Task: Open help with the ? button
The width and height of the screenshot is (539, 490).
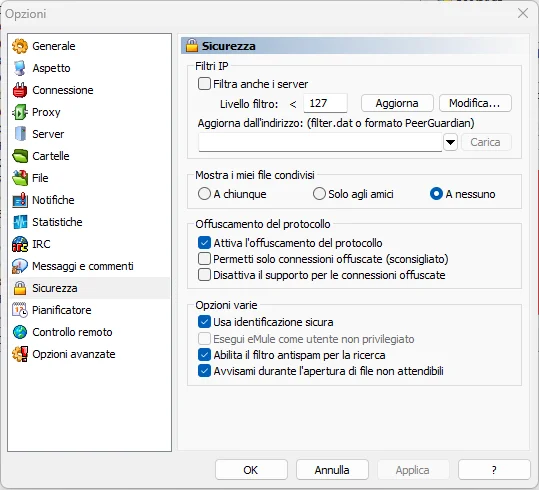Action: click(x=494, y=470)
